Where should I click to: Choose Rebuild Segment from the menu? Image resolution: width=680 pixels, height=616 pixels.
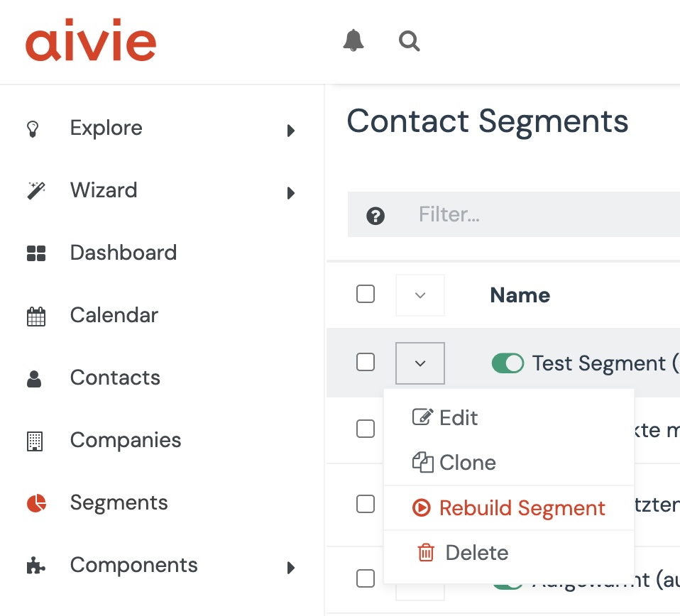coord(522,508)
